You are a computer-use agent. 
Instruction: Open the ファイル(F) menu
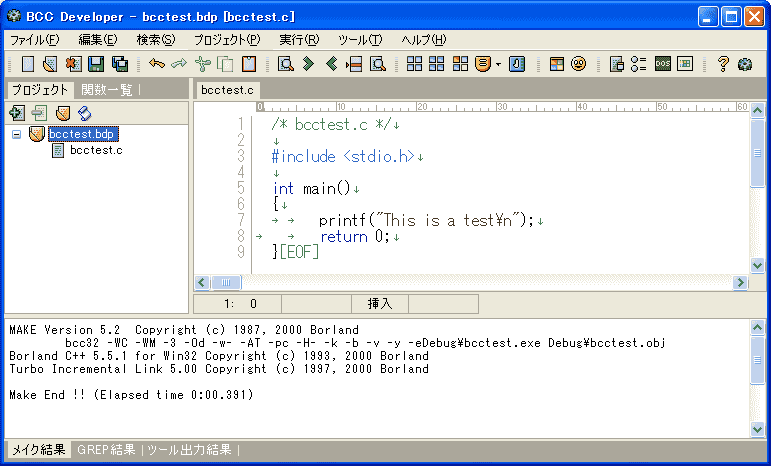point(35,40)
